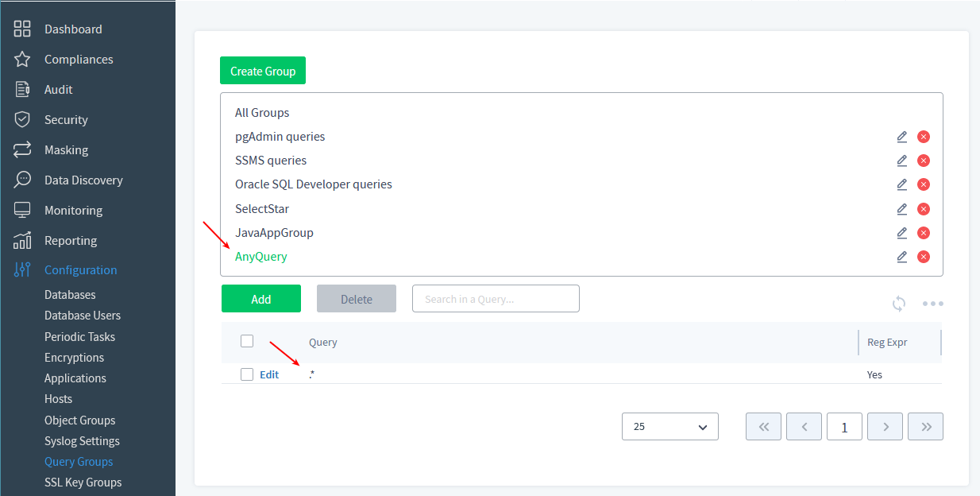This screenshot has height=496, width=980.
Task: Go to the last page with double-arrow button
Action: (x=925, y=426)
